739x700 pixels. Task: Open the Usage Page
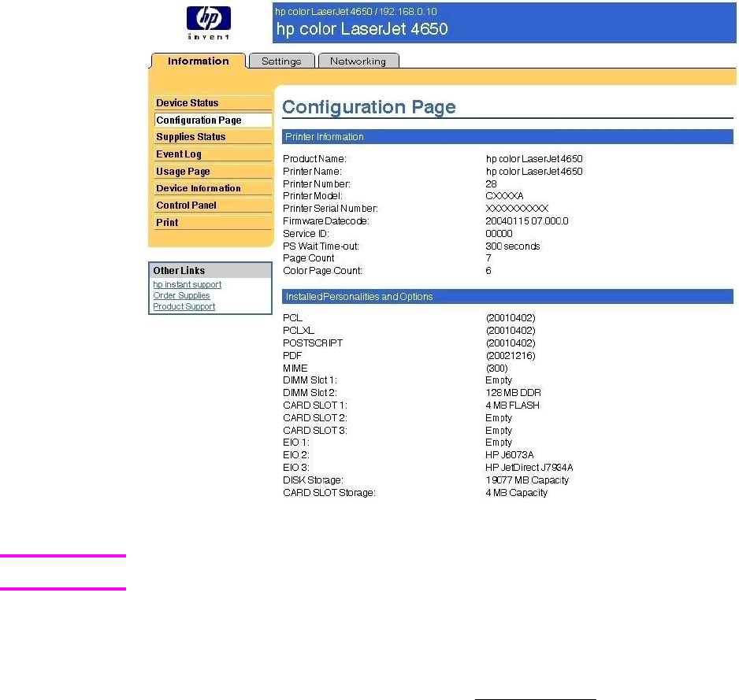pyautogui.click(x=213, y=172)
